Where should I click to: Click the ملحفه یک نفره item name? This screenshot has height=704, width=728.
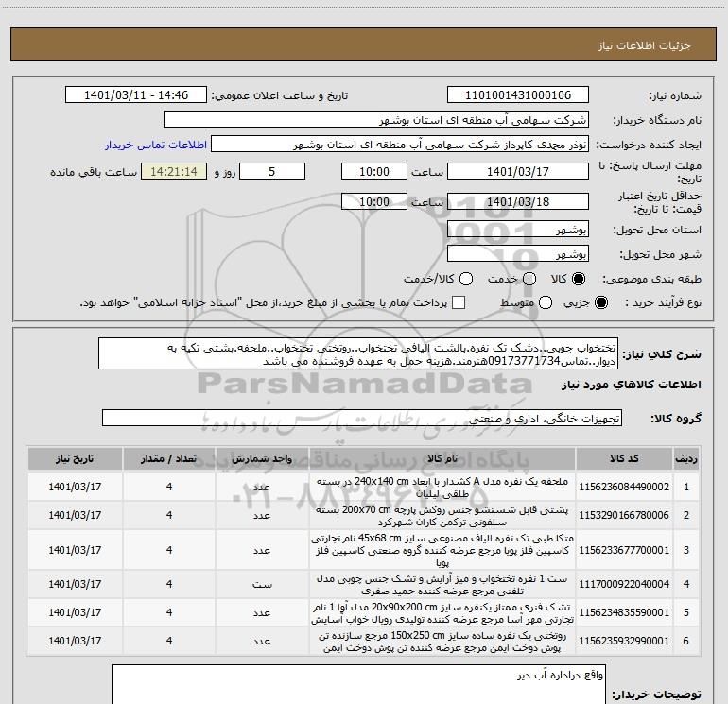[442, 488]
